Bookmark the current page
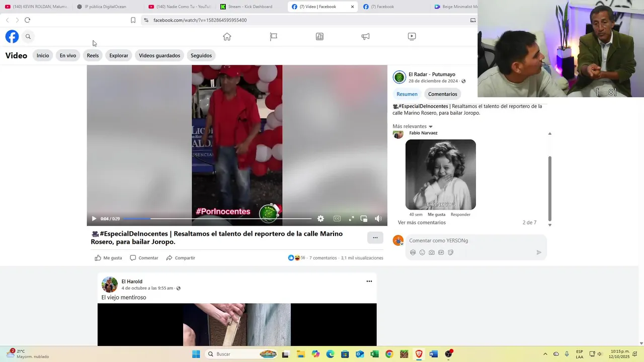644x362 pixels. pos(133,20)
